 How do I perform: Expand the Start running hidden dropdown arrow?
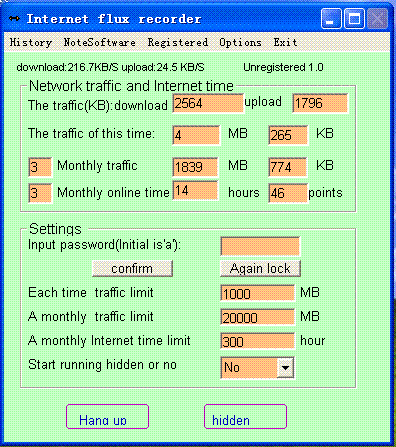pyautogui.click(x=285, y=368)
